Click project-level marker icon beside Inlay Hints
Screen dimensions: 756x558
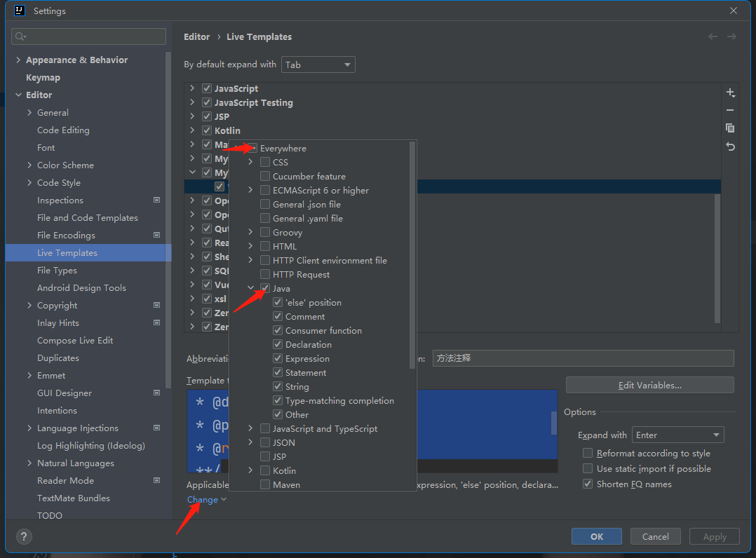(x=156, y=322)
